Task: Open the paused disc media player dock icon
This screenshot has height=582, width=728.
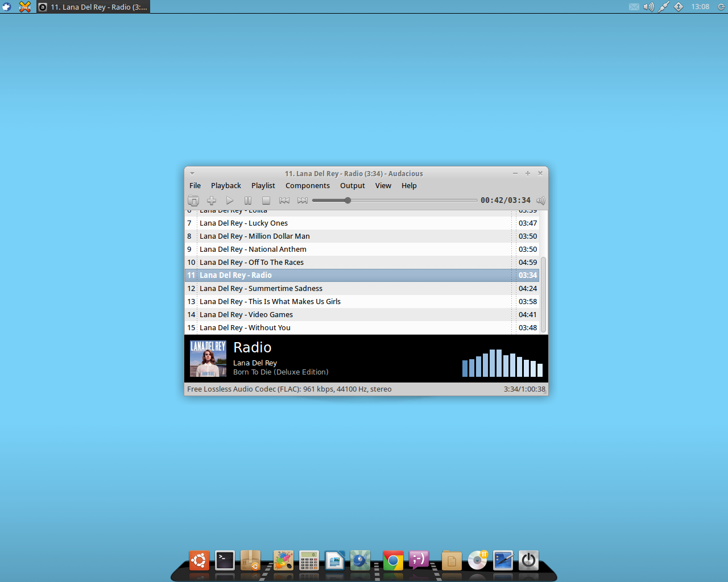Action: (478, 561)
